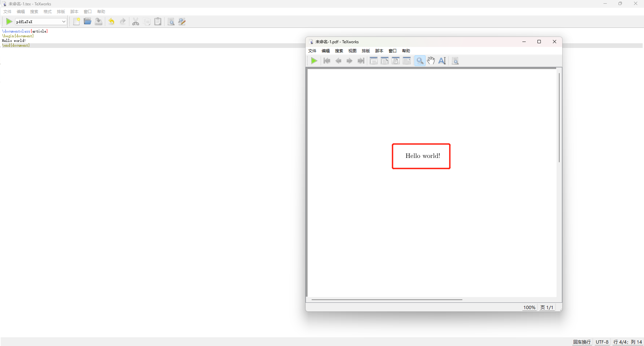Select the Magnify tool in PDF toolbar
The width and height of the screenshot is (644, 346).
[x=420, y=61]
